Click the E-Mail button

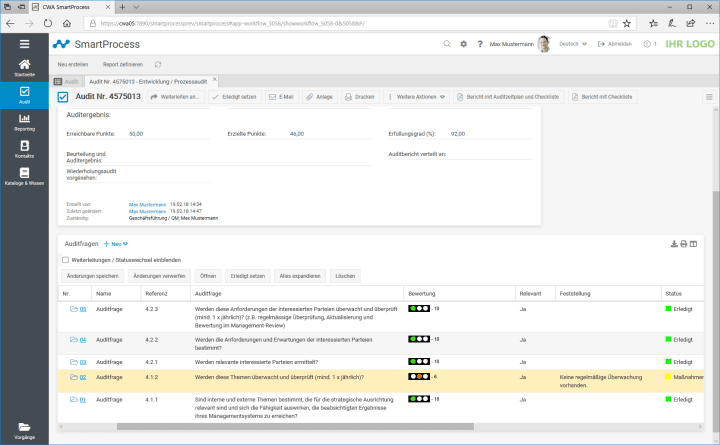click(x=281, y=97)
